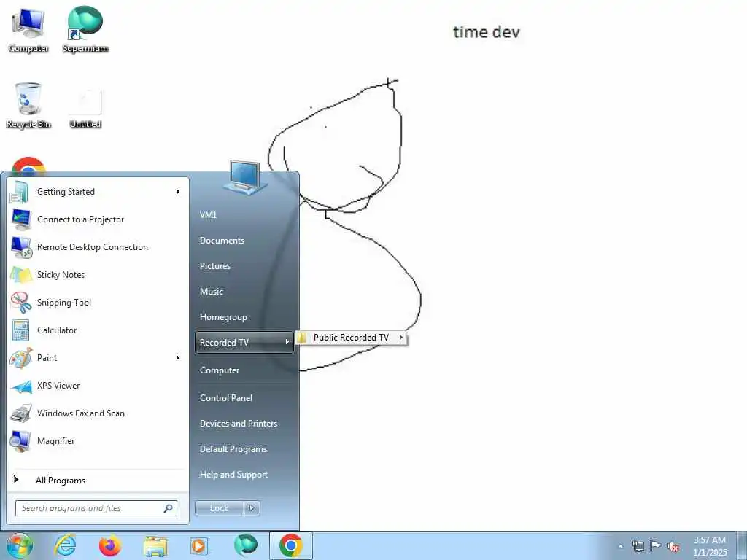Open Windows Explorer from taskbar
The image size is (747, 560).
(155, 546)
